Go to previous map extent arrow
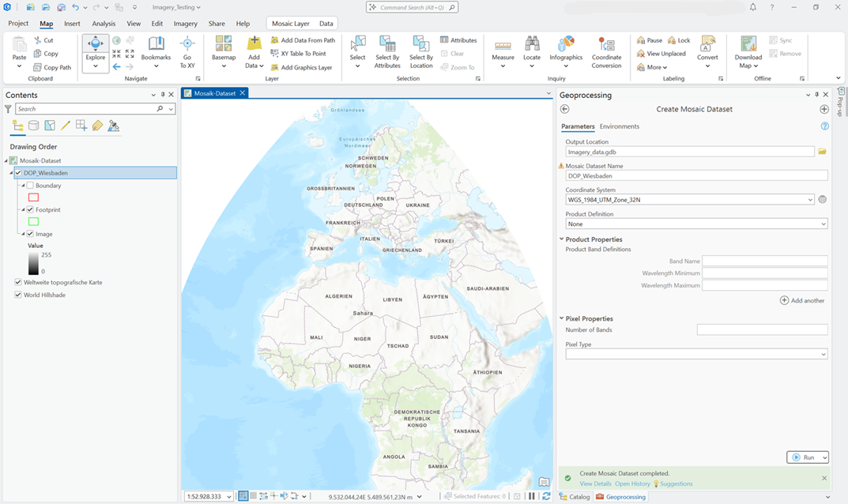 pos(116,67)
